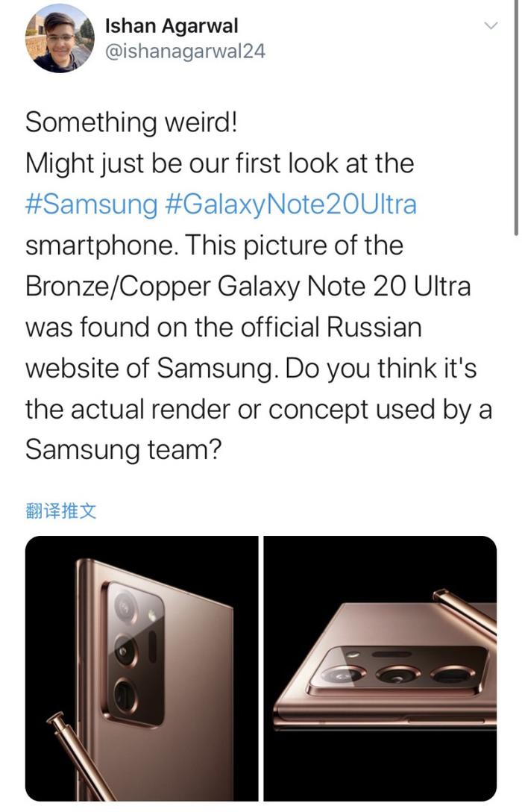Viewport: 522px width, 812px height.
Task: Tap the 翻译推文 translate tweet link
Action: (x=61, y=511)
